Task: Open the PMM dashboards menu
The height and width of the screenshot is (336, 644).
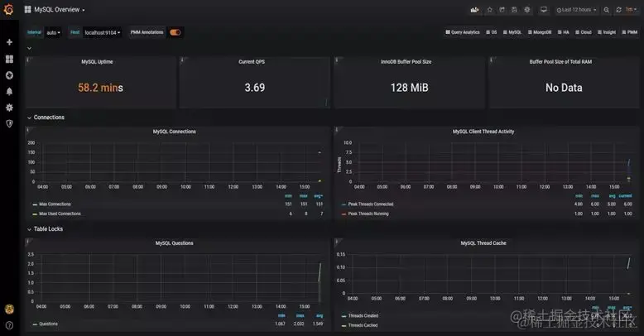Action: click(x=630, y=32)
